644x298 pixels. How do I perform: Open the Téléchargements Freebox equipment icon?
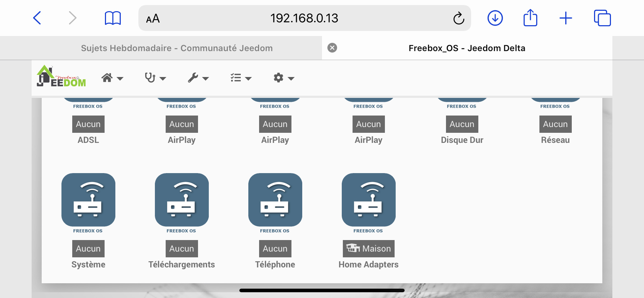click(x=182, y=200)
